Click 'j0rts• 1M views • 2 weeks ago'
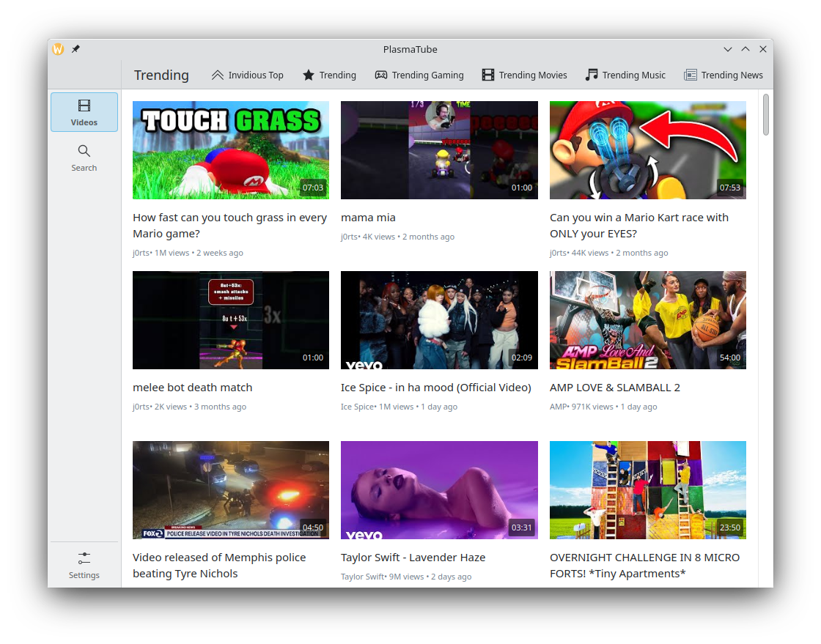 [188, 253]
